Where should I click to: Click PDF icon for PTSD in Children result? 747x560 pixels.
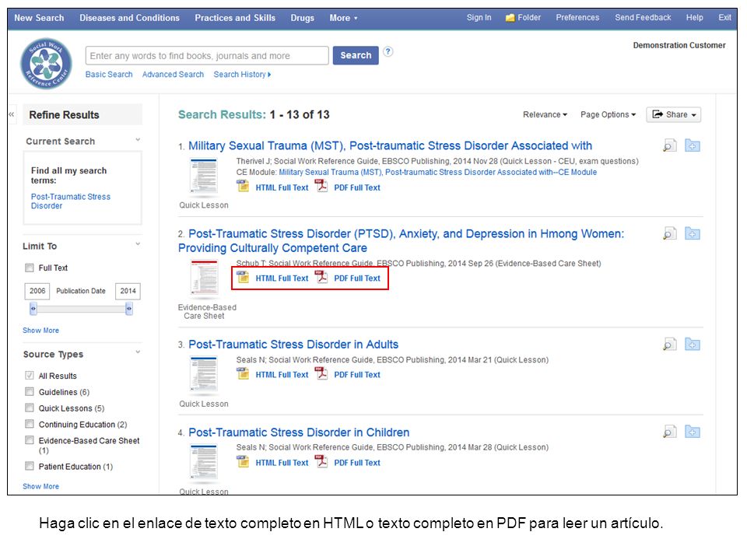321,461
